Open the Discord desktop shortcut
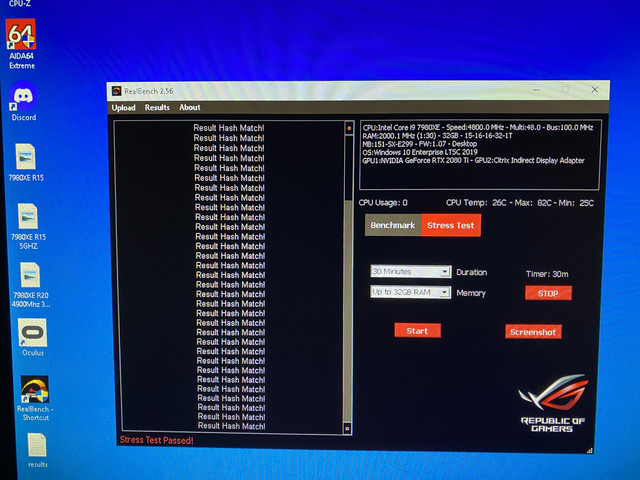This screenshot has height=480, width=640. tap(23, 102)
